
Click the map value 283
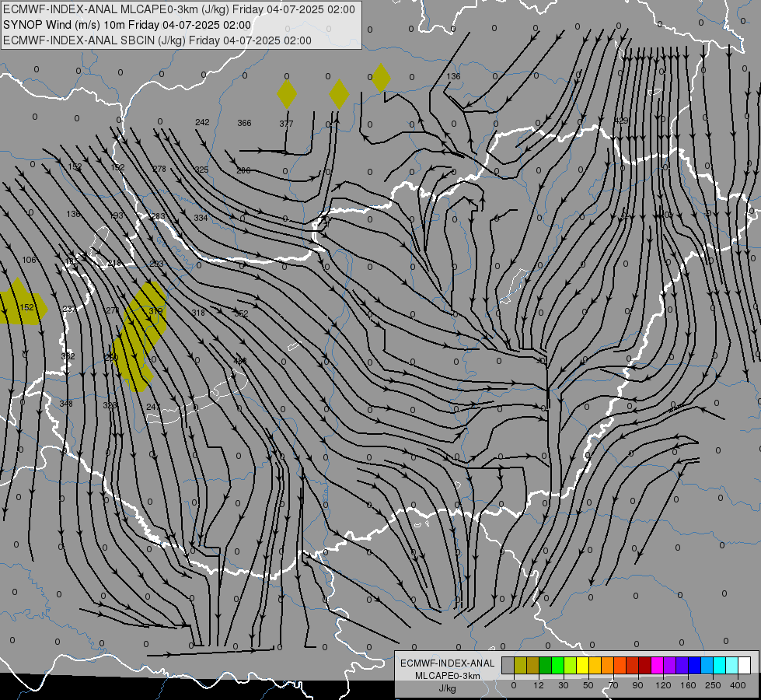point(159,216)
